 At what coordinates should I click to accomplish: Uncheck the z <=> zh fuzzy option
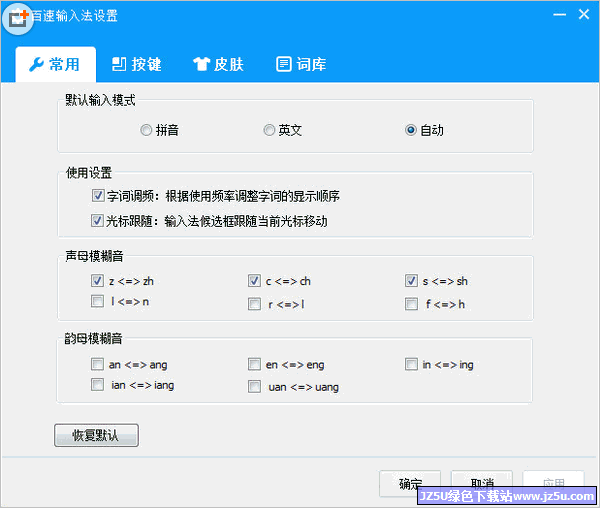pos(97,280)
